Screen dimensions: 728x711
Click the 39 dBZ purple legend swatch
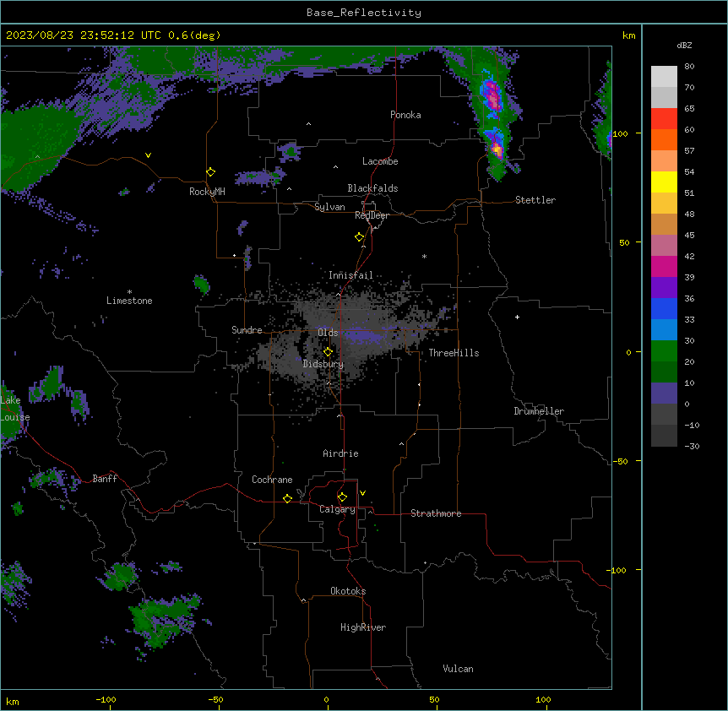(x=664, y=287)
